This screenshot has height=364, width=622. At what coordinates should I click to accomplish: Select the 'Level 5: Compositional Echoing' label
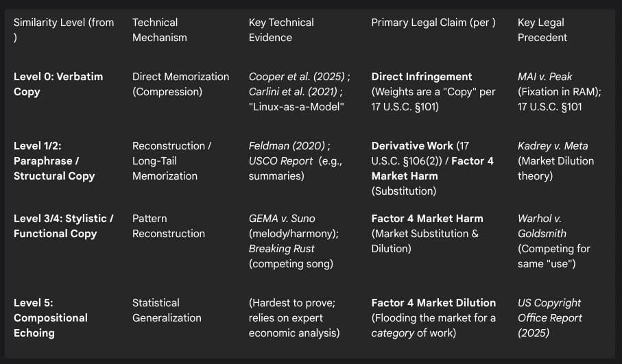point(51,317)
